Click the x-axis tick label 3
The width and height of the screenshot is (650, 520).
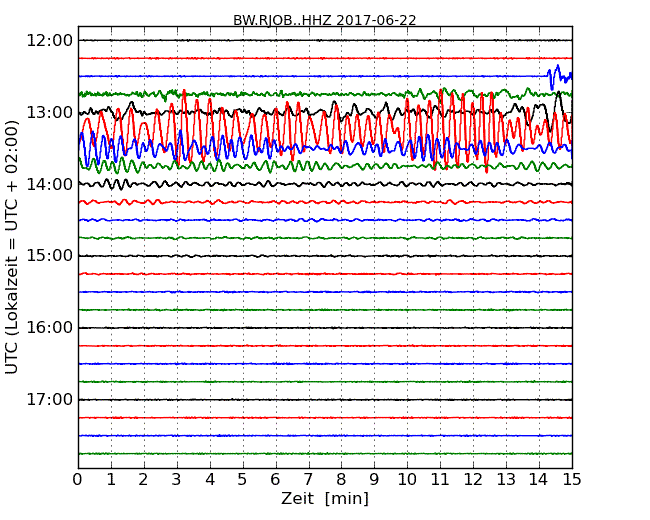(x=177, y=480)
